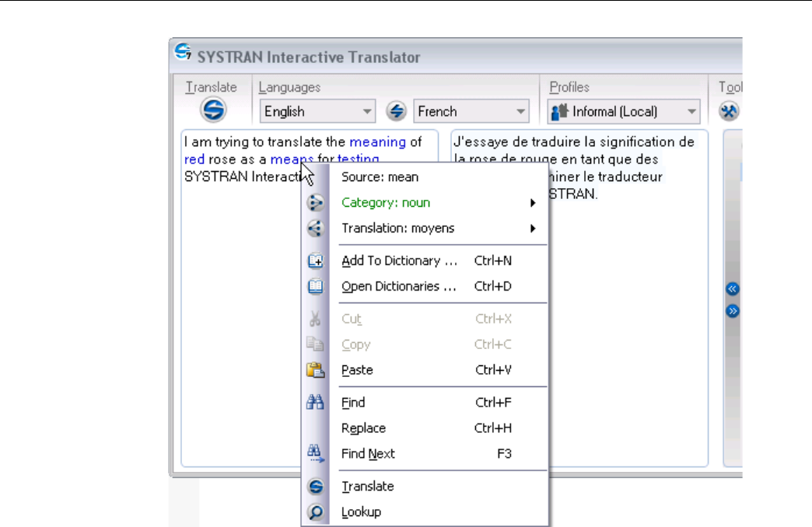Click the Profiles section label
Image resolution: width=812 pixels, height=527 pixels.
point(569,87)
